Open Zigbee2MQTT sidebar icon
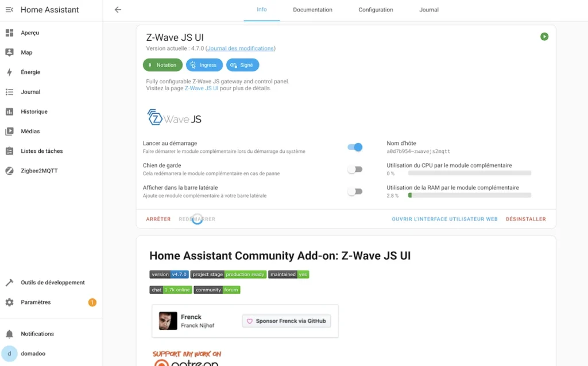Screen dimensions: 588x366 [9, 171]
